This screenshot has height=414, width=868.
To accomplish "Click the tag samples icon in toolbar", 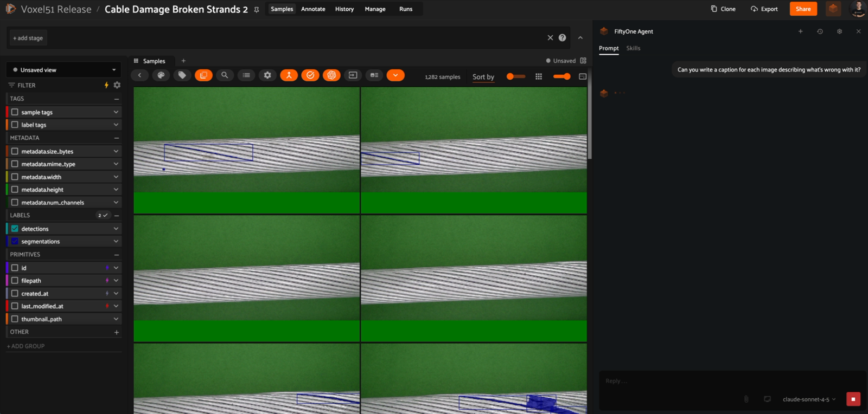I will point(182,75).
